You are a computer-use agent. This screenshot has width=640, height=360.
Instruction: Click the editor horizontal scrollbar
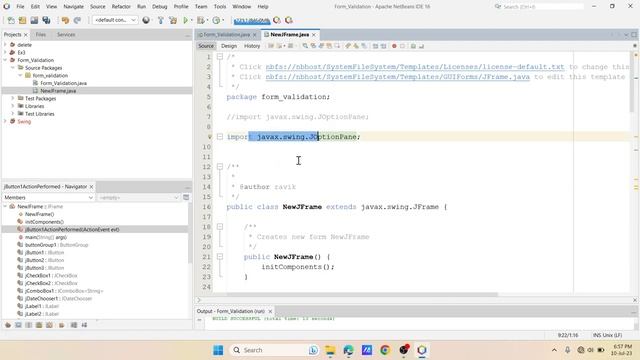point(362,294)
